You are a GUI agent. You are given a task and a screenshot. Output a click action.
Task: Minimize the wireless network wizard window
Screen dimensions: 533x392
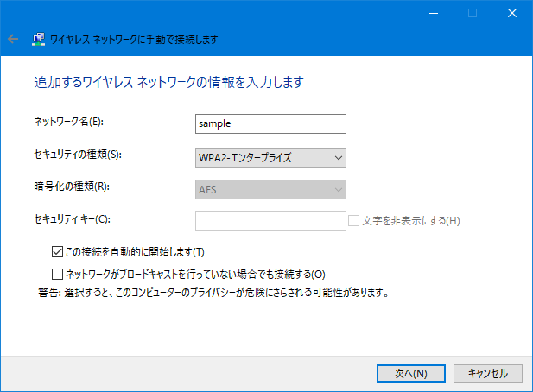434,13
